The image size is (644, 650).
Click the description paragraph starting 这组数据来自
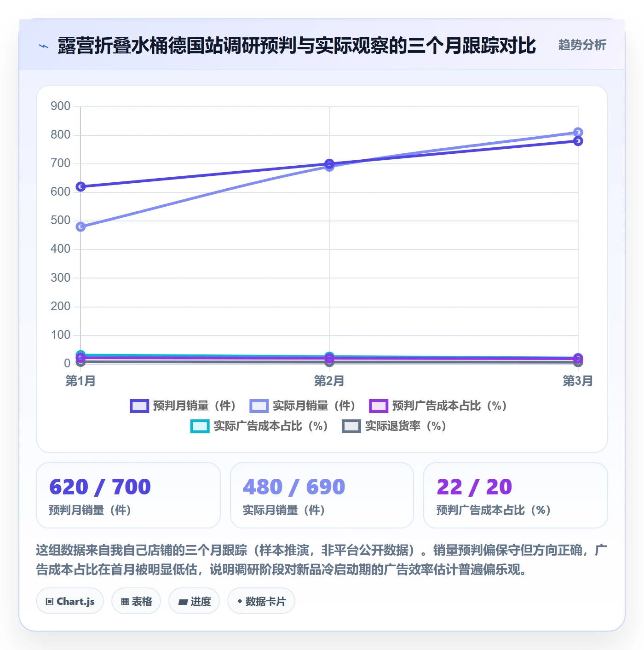point(322,560)
